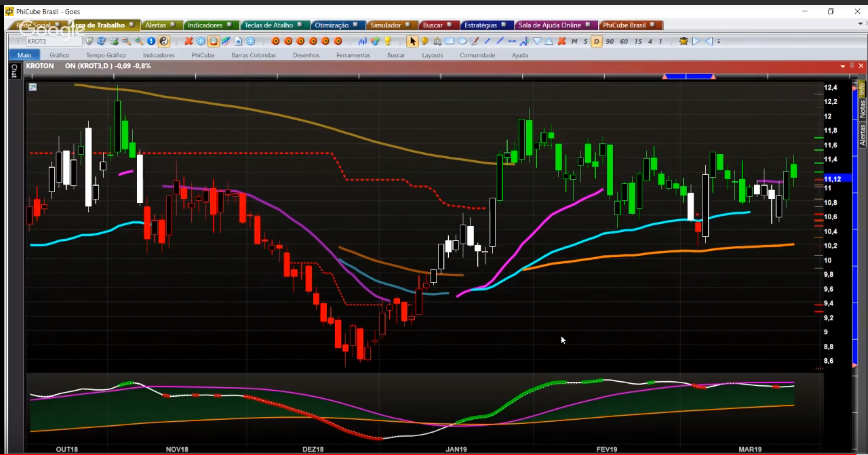Image resolution: width=868 pixels, height=455 pixels.
Task: Click the colored pie chart icon
Action: pos(375,42)
